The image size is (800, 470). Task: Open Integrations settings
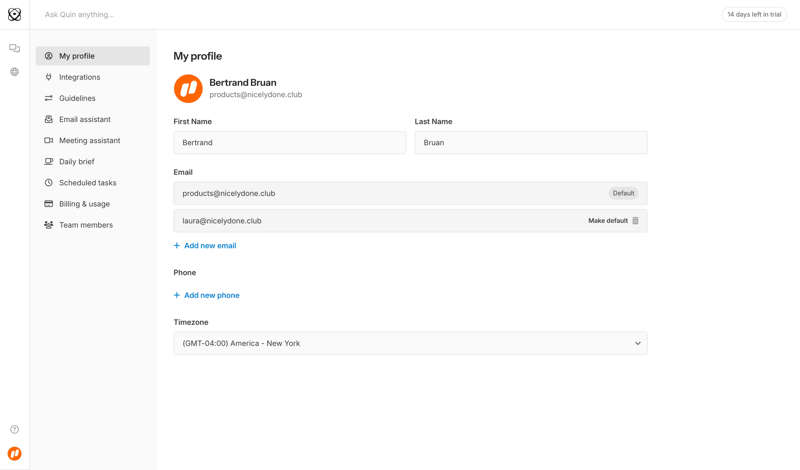click(79, 77)
